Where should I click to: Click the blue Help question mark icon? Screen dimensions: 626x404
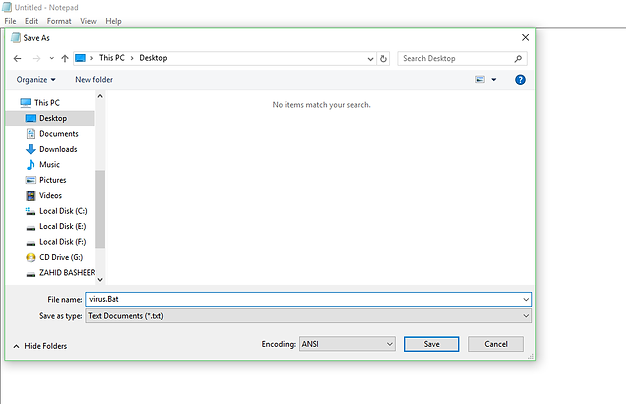pos(520,80)
